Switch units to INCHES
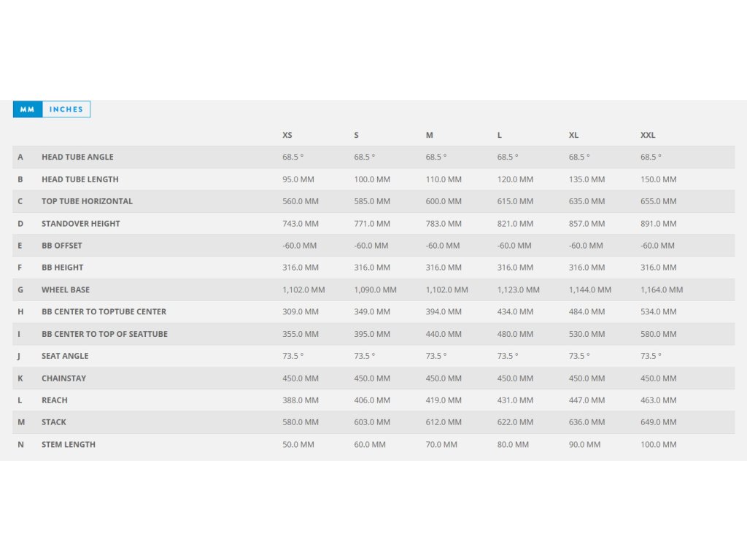Screen dimensions: 747x560 pos(66,109)
